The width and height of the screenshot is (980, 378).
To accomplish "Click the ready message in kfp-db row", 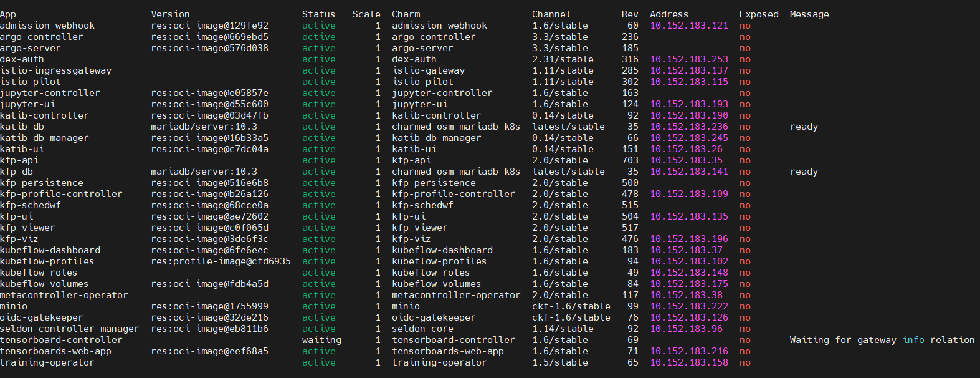I will 804,172.
